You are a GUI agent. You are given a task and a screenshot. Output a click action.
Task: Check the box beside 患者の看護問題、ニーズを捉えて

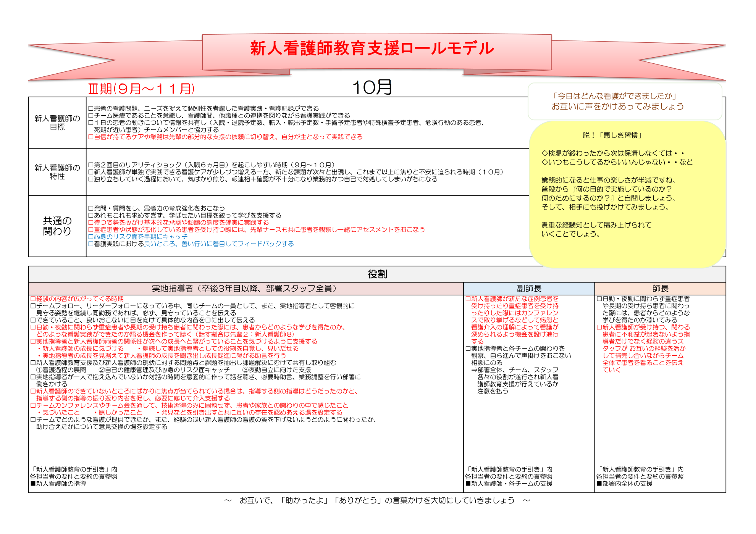click(91, 109)
